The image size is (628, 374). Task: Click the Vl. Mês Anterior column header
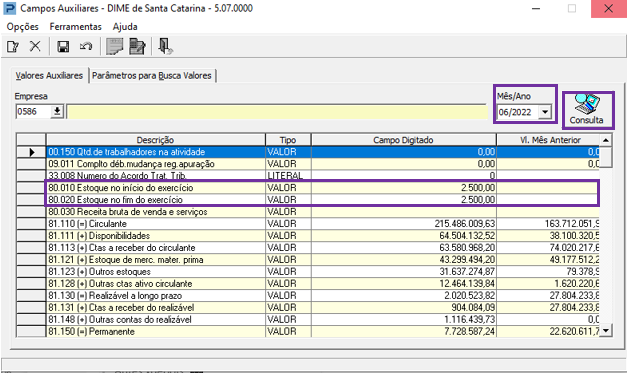(548, 140)
